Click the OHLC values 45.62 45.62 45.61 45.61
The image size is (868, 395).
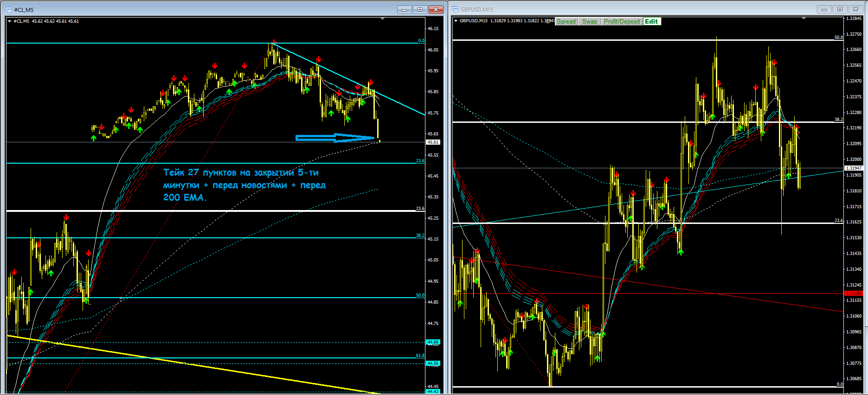(55, 21)
